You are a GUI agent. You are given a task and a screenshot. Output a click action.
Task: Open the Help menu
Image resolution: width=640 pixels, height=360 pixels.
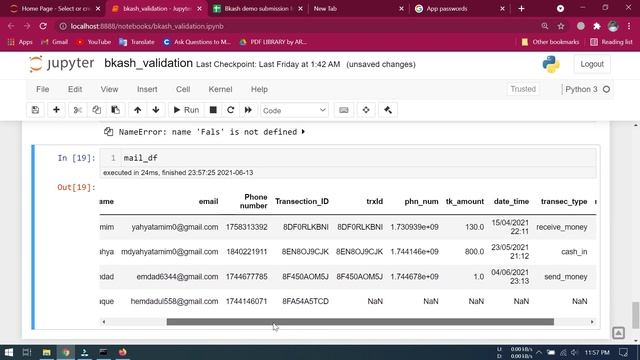click(x=259, y=89)
